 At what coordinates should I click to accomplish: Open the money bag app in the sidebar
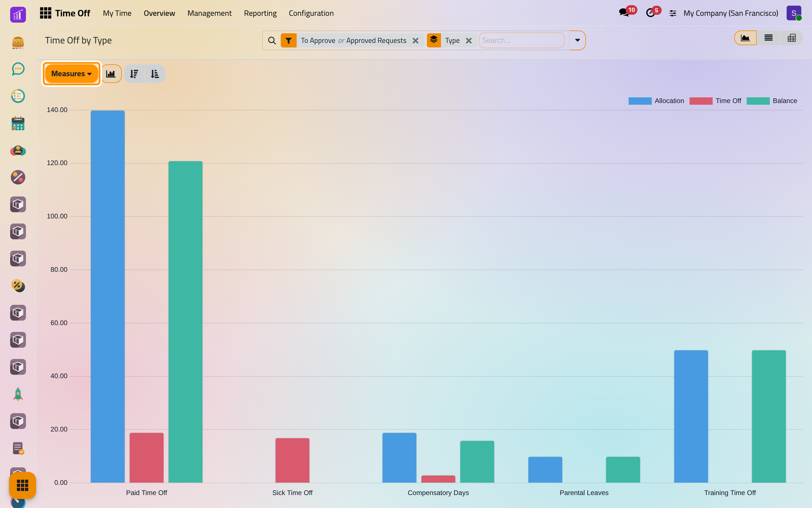click(x=18, y=42)
